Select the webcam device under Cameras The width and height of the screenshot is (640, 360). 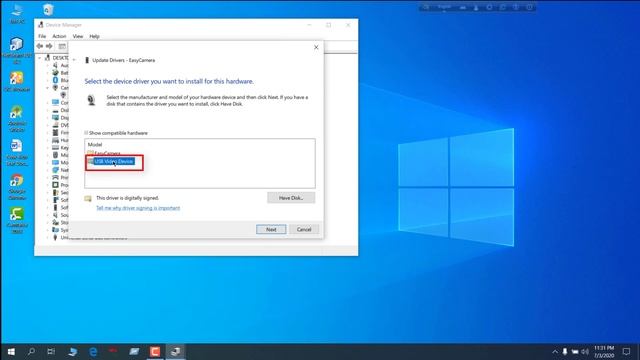point(63,95)
